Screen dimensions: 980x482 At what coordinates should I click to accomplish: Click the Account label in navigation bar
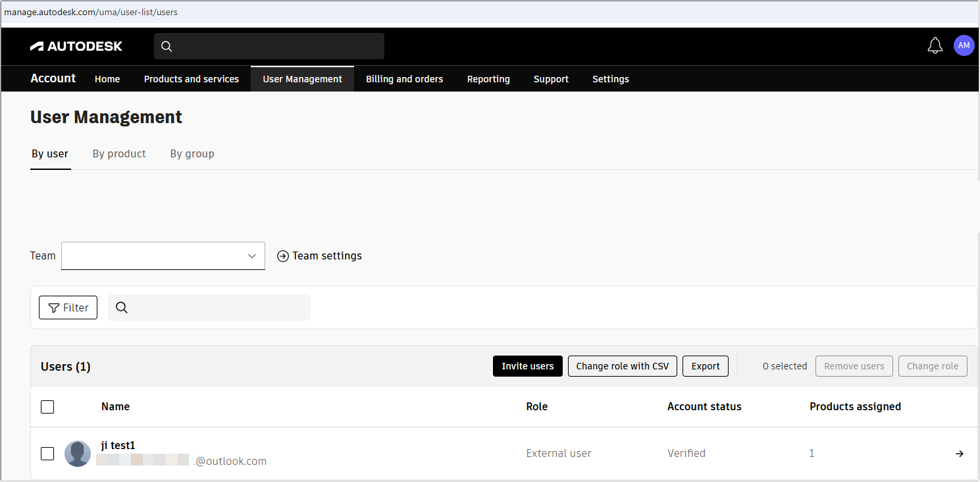(x=53, y=78)
